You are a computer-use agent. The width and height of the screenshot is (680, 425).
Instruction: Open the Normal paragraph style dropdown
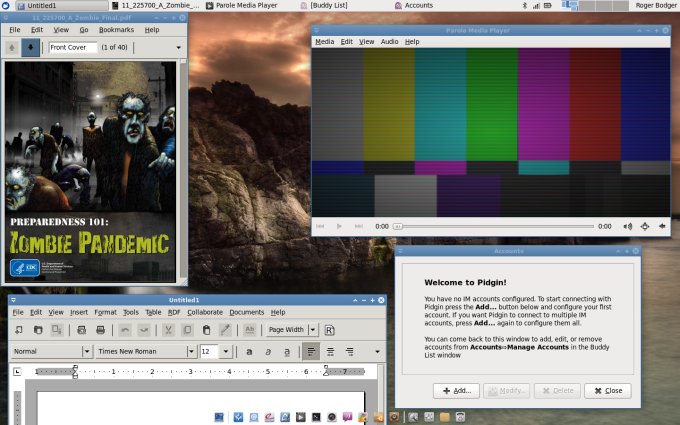coord(87,352)
